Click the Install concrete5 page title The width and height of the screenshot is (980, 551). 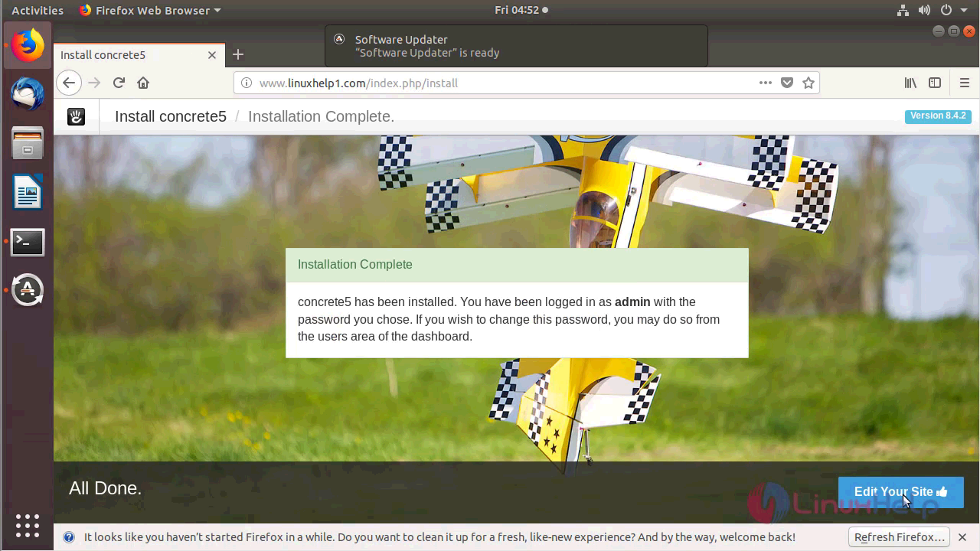(171, 116)
